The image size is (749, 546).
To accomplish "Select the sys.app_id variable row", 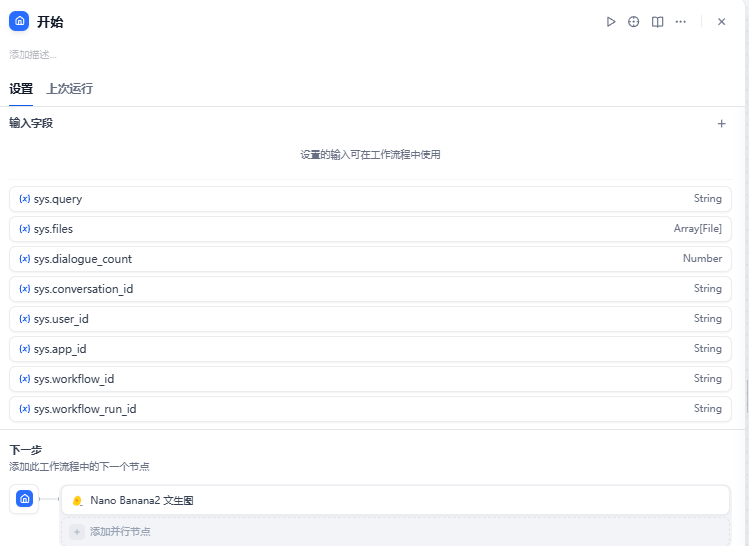I will (370, 349).
